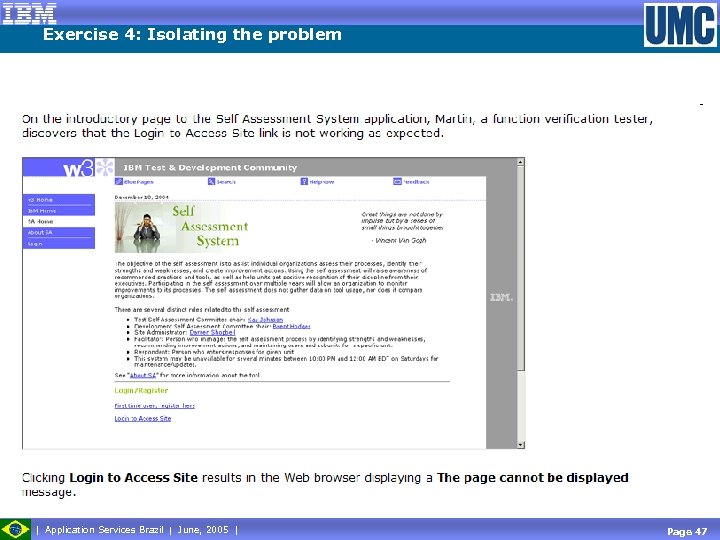This screenshot has width=720, height=540.
Task: Open the Feedback text link
Action: [416, 182]
